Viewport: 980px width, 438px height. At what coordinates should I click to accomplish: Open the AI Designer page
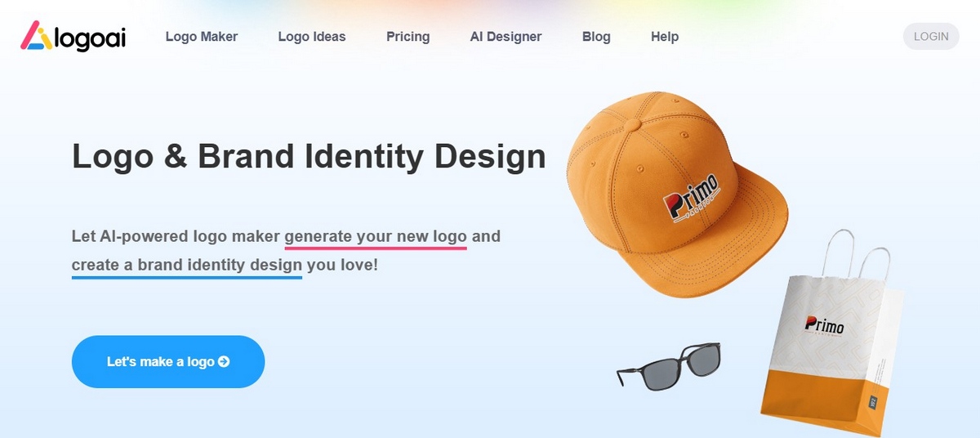pyautogui.click(x=506, y=37)
